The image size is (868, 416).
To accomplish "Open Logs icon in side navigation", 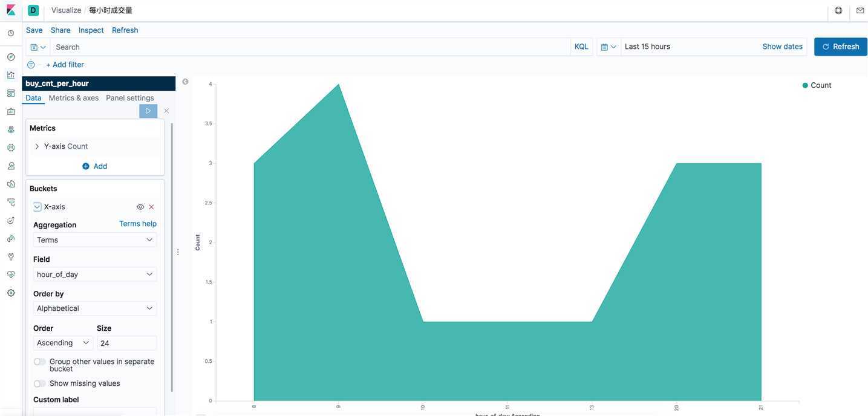I will (11, 184).
